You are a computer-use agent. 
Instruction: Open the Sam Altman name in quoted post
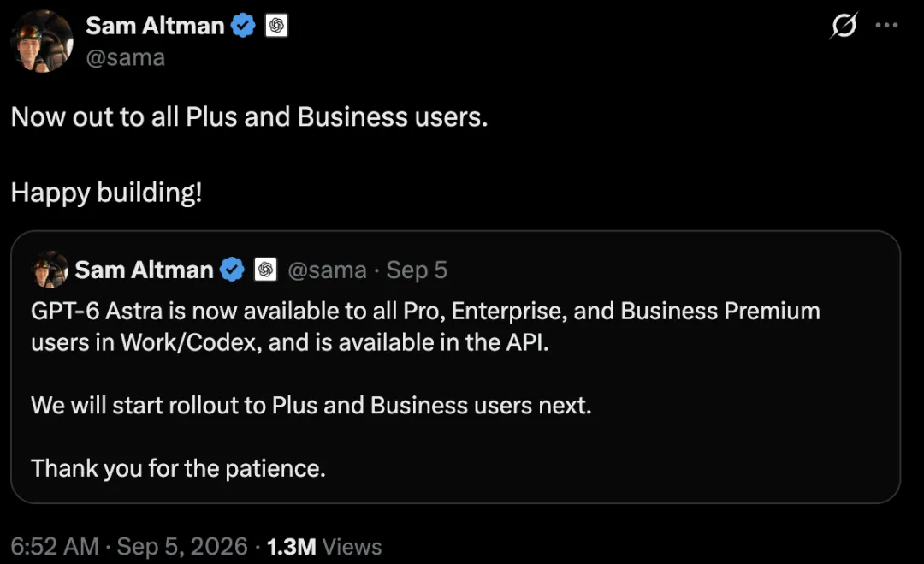[x=144, y=270]
